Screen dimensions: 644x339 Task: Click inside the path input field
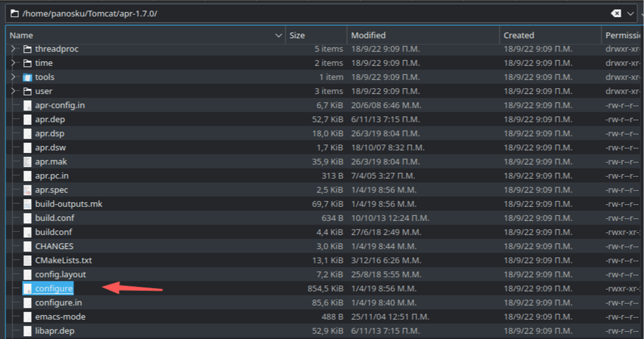click(x=165, y=13)
